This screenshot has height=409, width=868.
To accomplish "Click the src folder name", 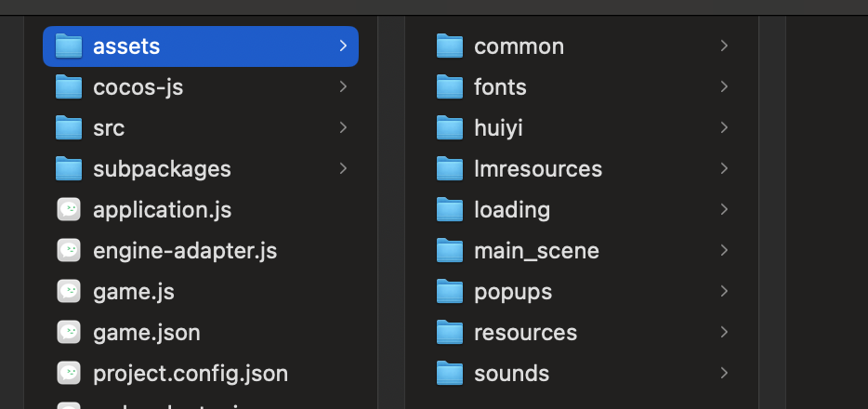I will pyautogui.click(x=109, y=127).
